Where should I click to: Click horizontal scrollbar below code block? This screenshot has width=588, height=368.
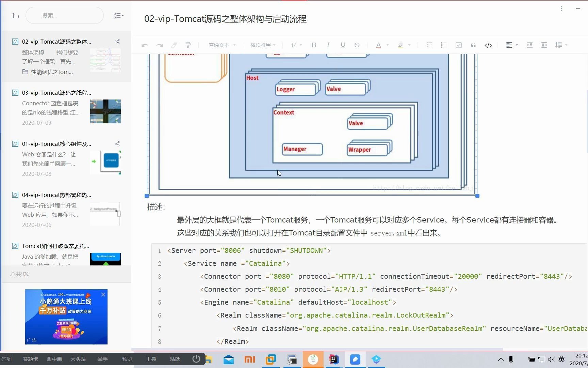(317, 349)
